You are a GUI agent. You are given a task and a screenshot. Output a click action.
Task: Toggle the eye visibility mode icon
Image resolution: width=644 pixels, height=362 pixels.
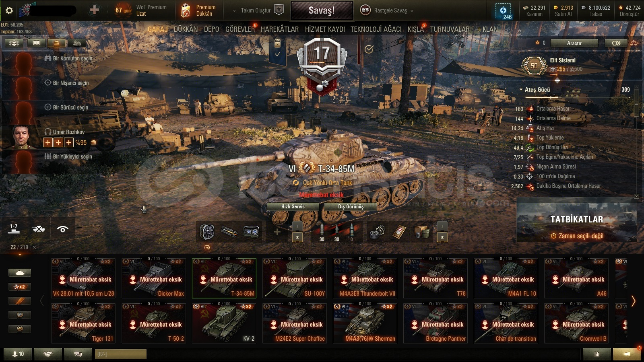(x=62, y=229)
